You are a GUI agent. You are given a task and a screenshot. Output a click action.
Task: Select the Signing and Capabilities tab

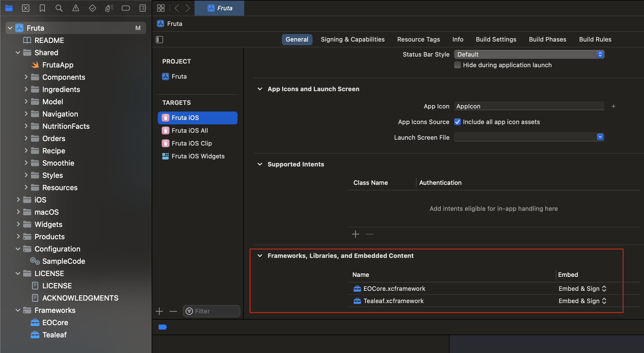click(353, 39)
